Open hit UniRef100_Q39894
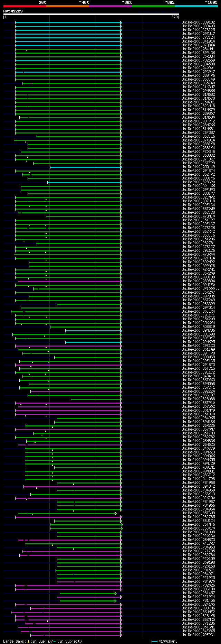The image size is (221, 644). (198, 281)
